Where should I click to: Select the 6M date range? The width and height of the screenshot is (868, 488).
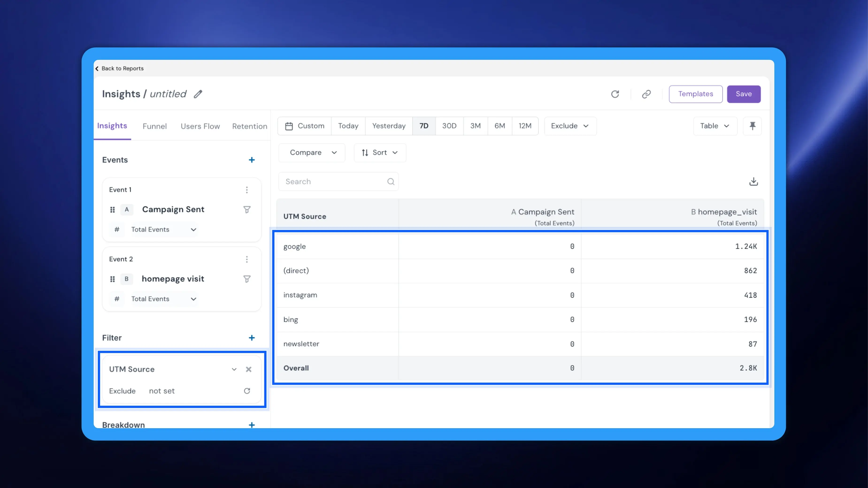pos(500,126)
